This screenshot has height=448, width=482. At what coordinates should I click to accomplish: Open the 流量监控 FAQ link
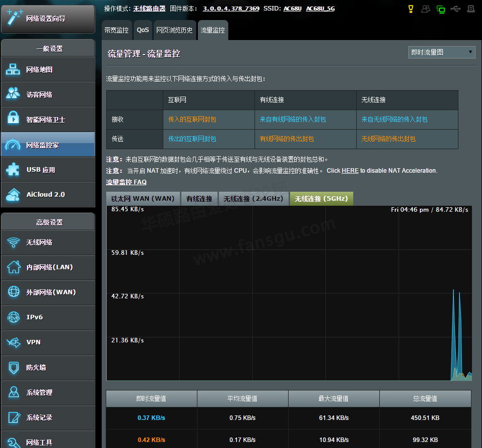click(x=126, y=182)
